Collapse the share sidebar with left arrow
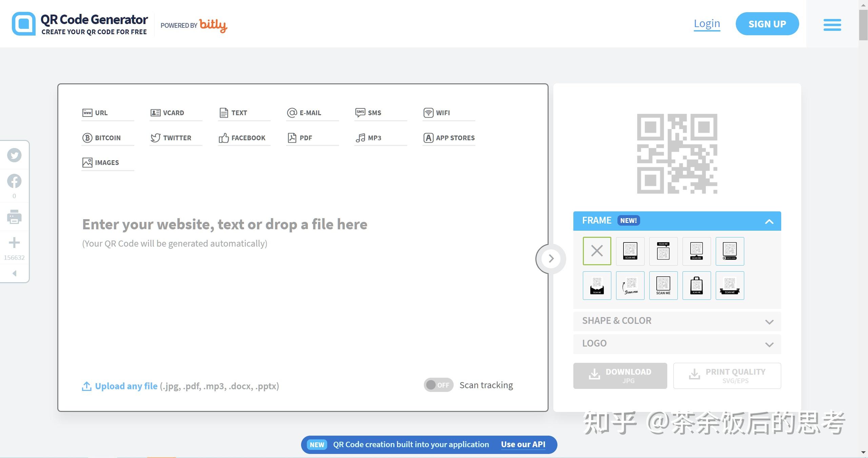 14,273
